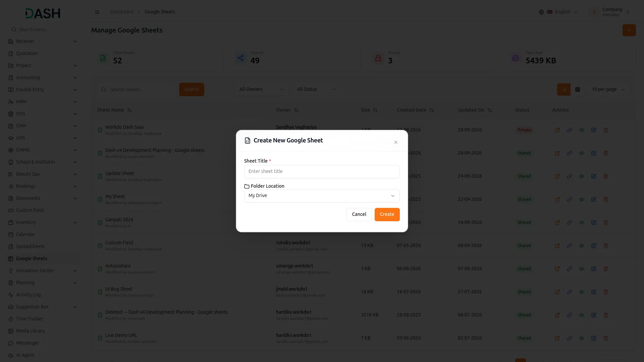View eye icon for UI Bug Sheet row
The image size is (644, 362).
pos(582,292)
